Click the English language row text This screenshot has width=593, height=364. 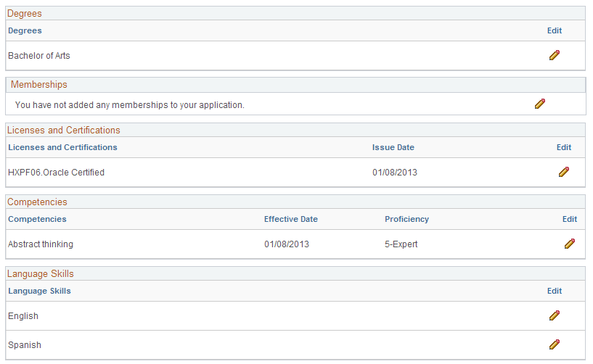click(23, 316)
